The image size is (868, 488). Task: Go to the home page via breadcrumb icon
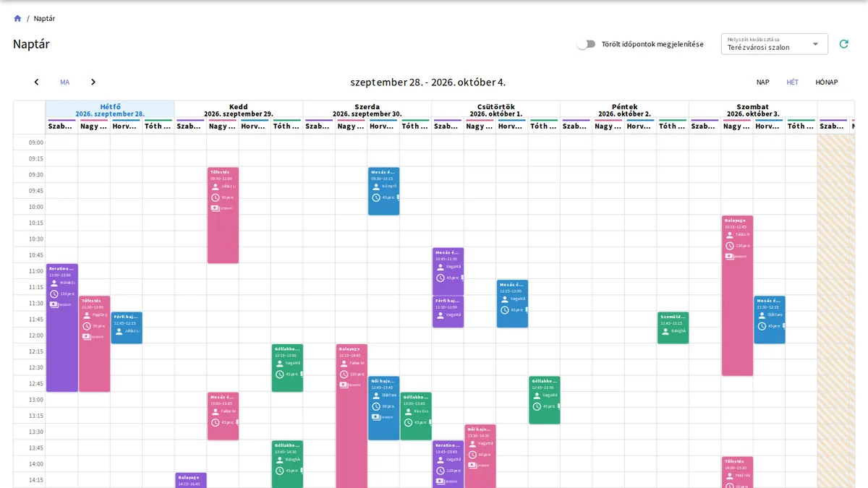click(17, 18)
